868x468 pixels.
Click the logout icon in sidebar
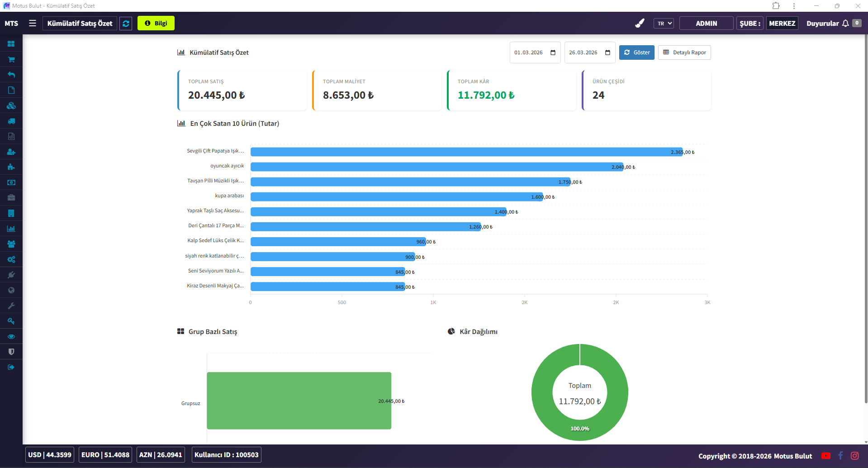[x=11, y=367]
